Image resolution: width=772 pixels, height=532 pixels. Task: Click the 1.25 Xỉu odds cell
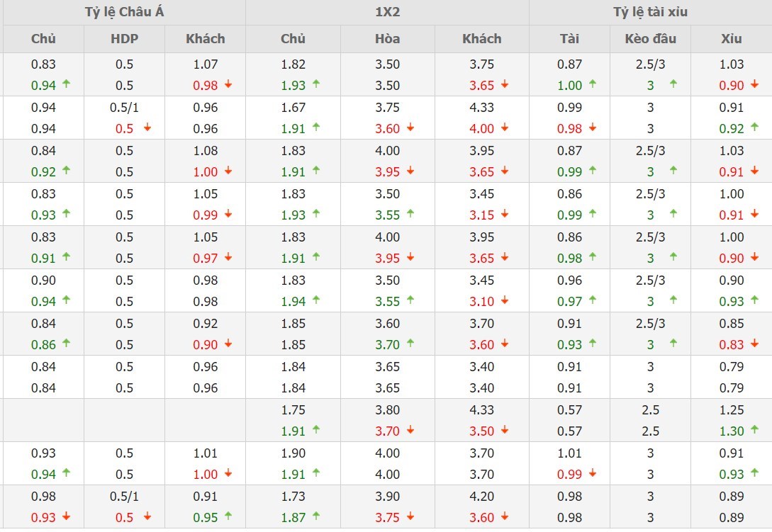pos(732,409)
